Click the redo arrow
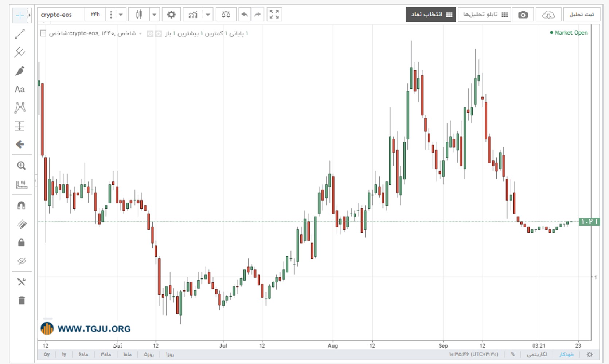Image resolution: width=609 pixels, height=364 pixels. 257,15
